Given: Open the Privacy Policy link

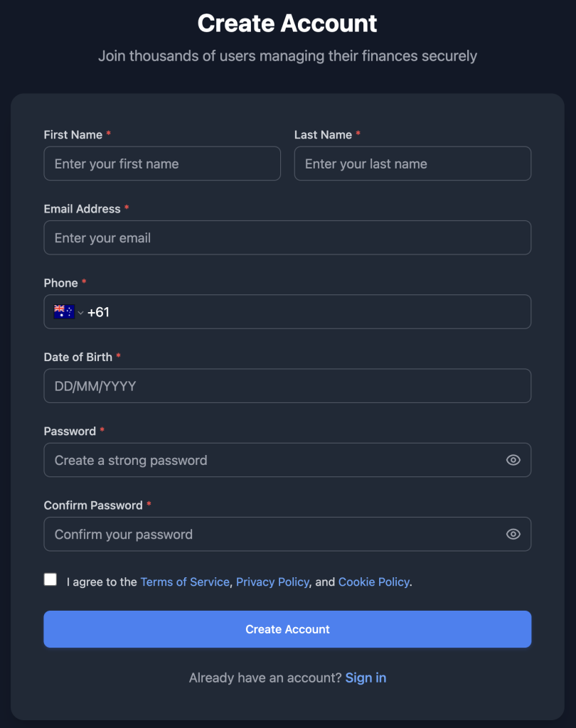Looking at the screenshot, I should coord(272,582).
